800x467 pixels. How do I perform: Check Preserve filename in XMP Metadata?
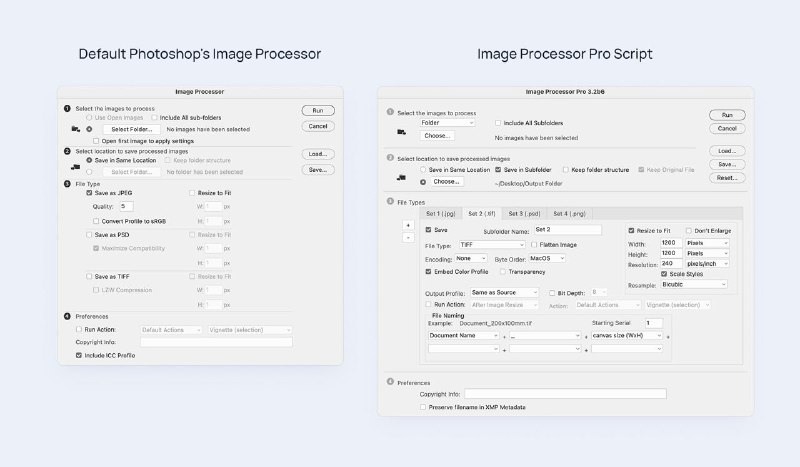(423, 407)
